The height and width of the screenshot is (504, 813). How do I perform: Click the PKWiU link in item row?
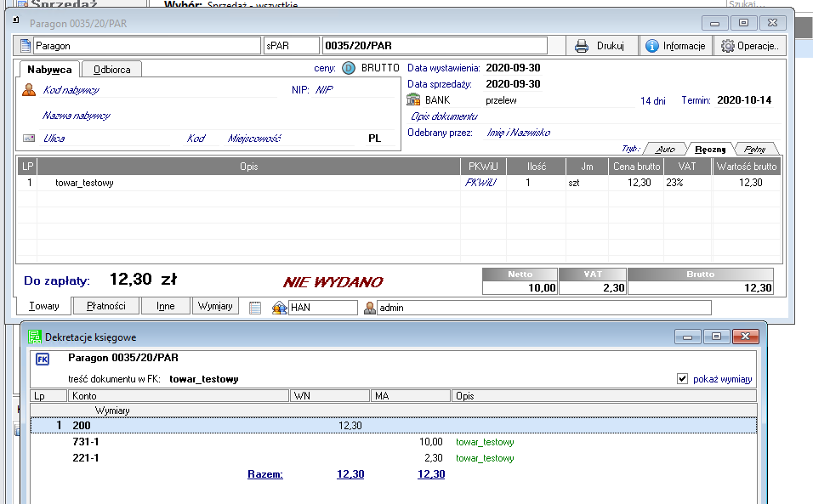(x=480, y=183)
